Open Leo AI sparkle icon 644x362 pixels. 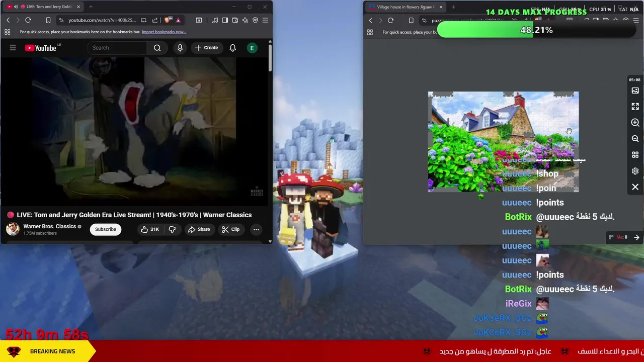click(x=245, y=20)
